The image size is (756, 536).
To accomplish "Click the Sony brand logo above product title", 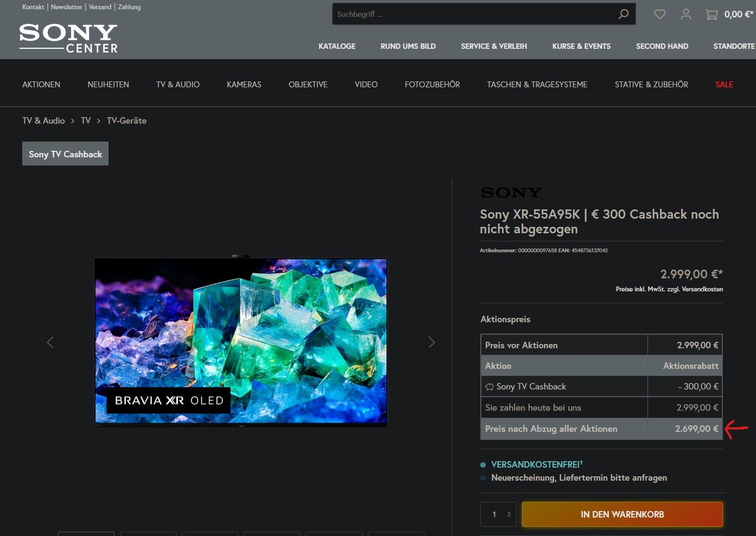I will tap(511, 193).
